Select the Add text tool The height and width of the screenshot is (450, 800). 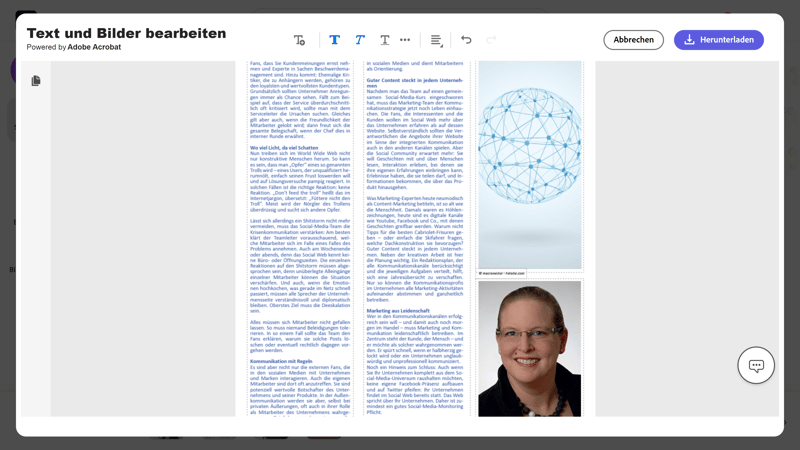coord(300,40)
